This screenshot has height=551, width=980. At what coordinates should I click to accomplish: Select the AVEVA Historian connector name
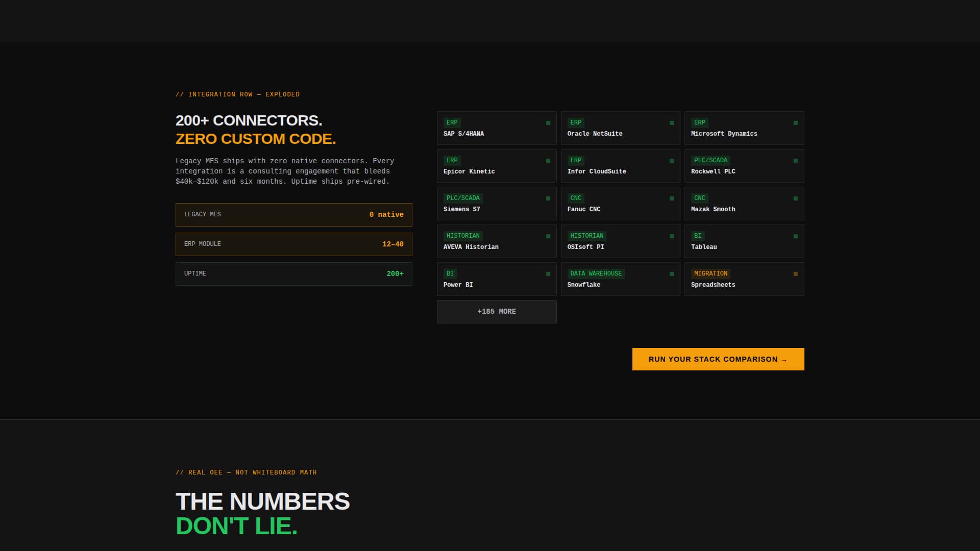click(x=471, y=247)
